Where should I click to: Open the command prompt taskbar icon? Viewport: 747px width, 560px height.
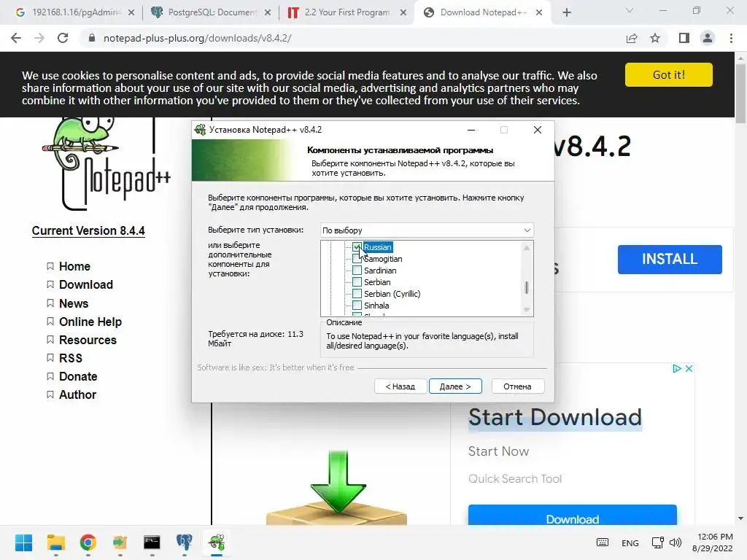coord(152,542)
